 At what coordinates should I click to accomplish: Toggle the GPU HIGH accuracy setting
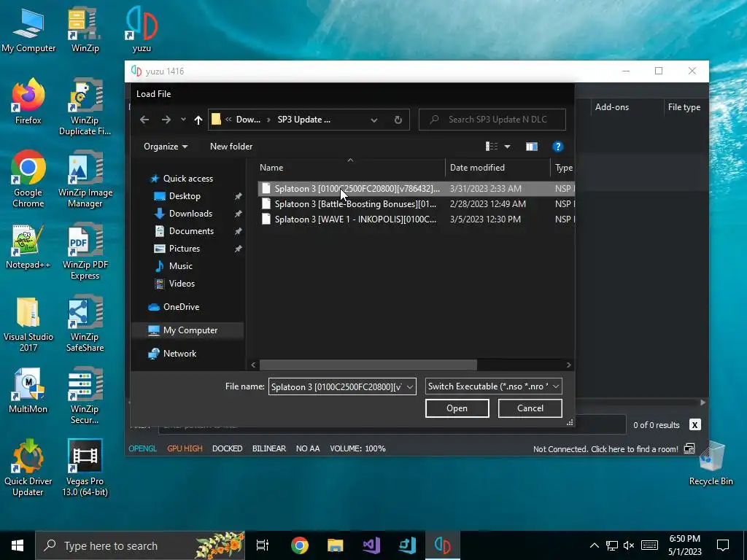(185, 448)
